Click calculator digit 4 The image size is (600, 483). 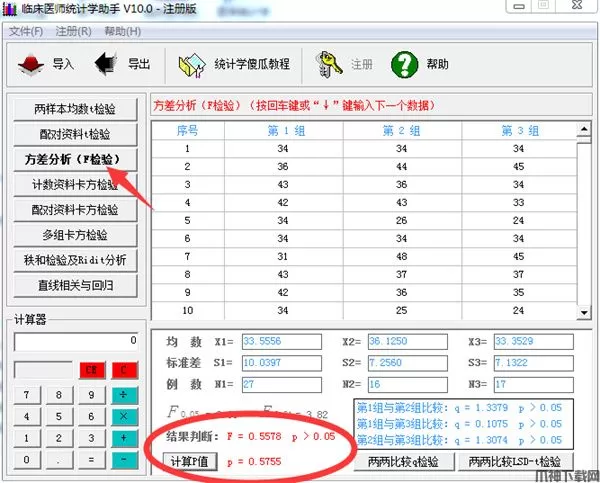[x=27, y=417]
